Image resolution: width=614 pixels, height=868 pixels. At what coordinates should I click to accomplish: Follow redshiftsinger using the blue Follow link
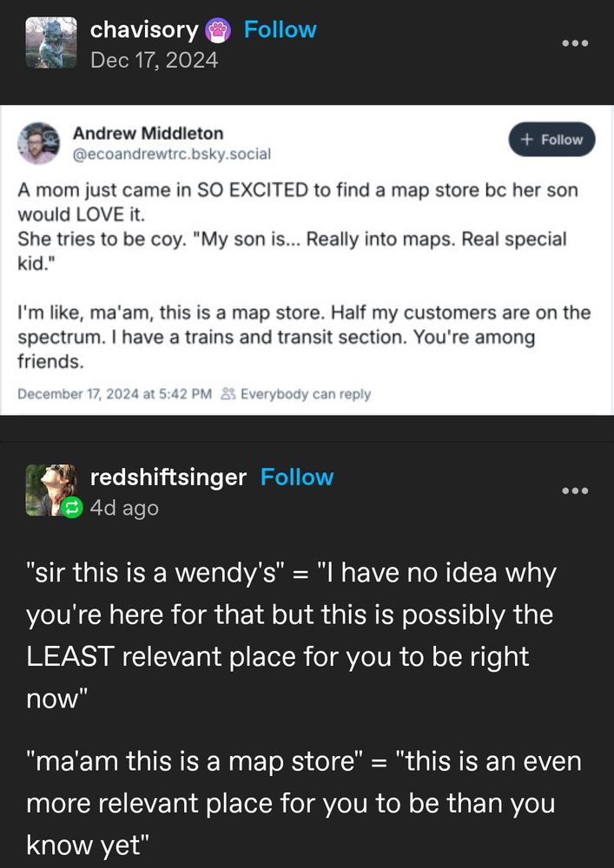(x=298, y=477)
